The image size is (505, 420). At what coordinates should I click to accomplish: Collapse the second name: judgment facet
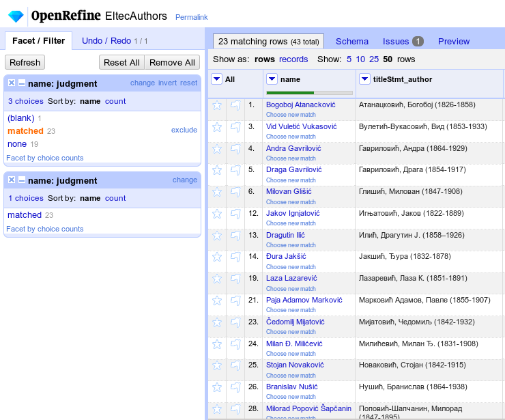coord(22,180)
